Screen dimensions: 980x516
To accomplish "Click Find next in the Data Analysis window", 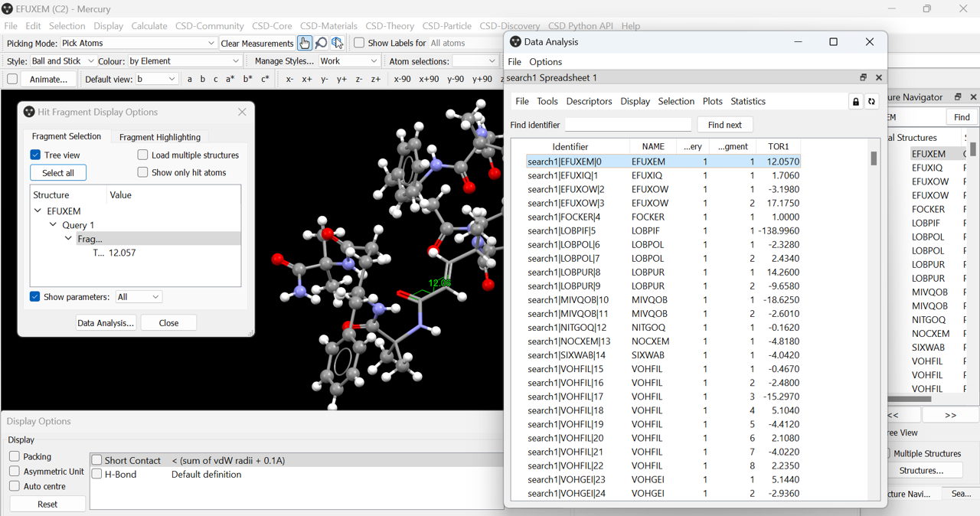I will 724,124.
